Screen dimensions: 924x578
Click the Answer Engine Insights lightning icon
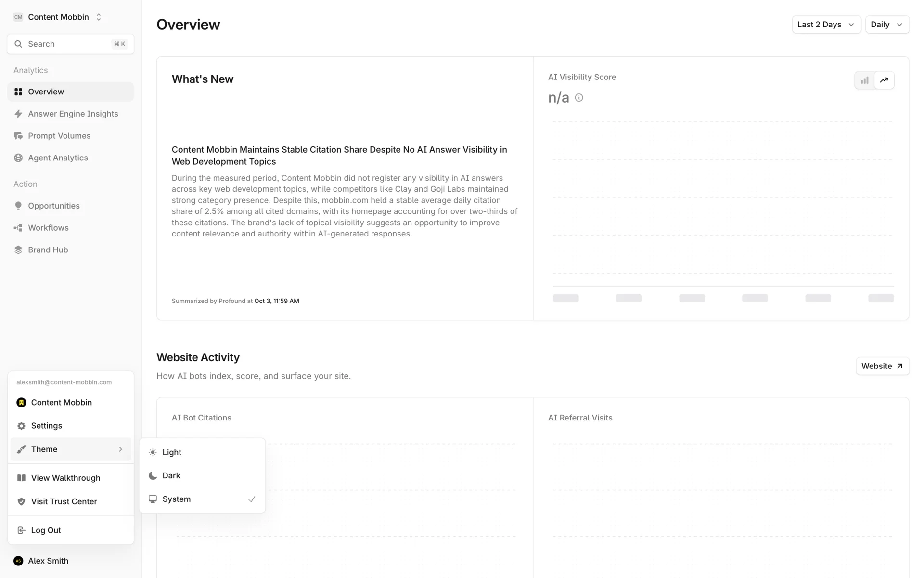(18, 114)
